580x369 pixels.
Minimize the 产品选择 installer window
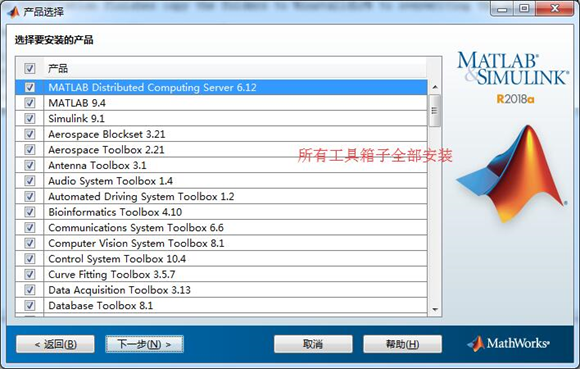pos(502,9)
